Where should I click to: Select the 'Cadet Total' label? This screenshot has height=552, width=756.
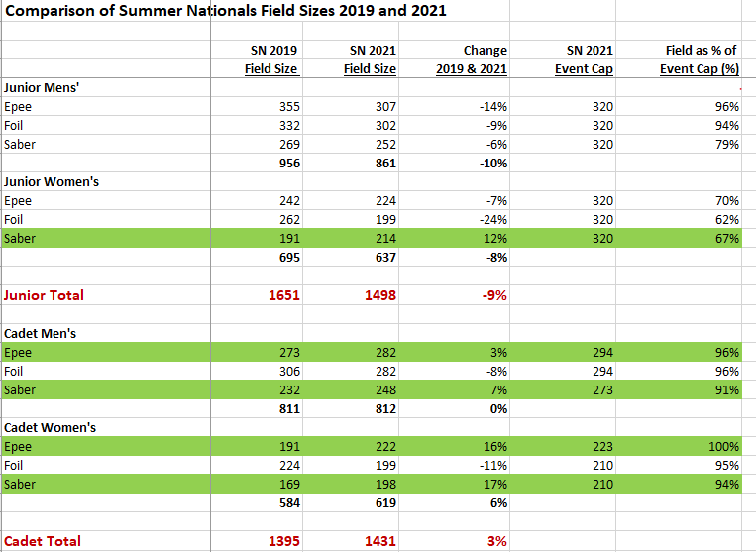click(43, 541)
